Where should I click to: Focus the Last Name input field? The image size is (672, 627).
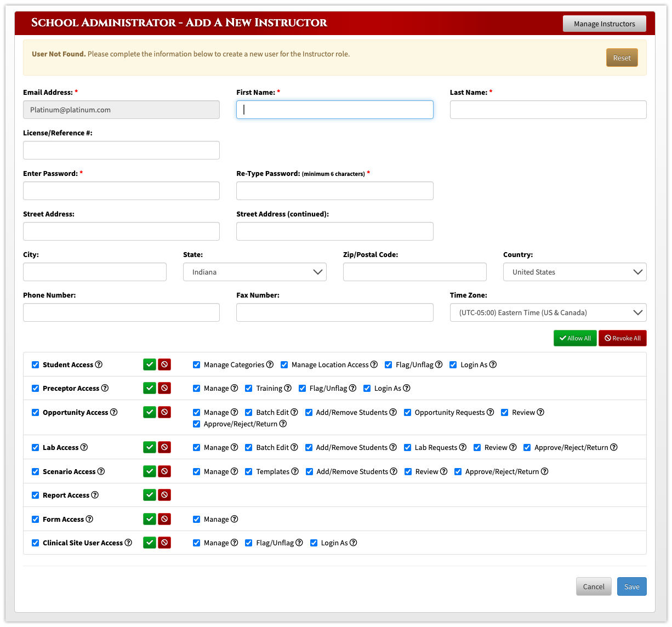[x=548, y=110]
